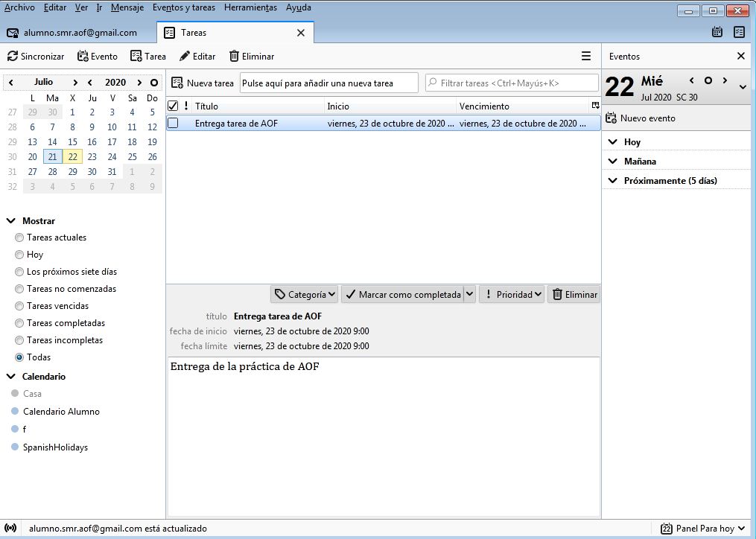The width and height of the screenshot is (756, 539).
Task: Select Tareas completadas radio button
Action: (x=19, y=323)
